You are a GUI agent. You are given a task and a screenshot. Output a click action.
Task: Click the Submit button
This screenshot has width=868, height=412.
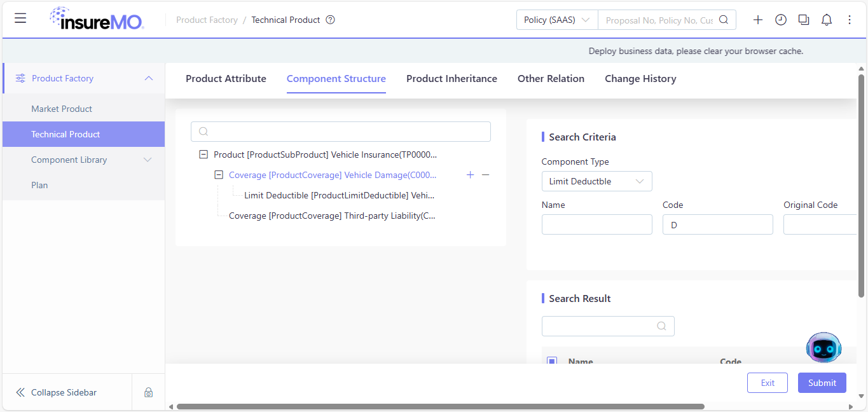(822, 383)
